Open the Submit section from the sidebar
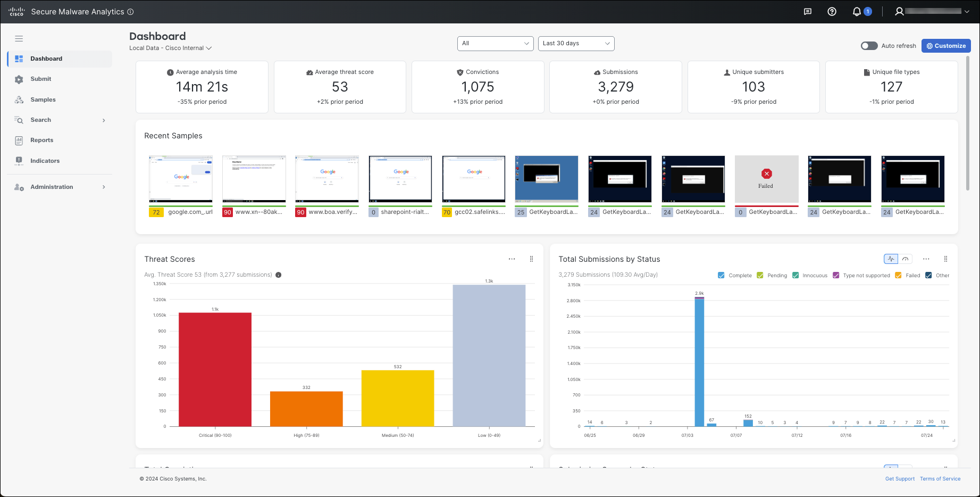The width and height of the screenshot is (980, 497). coord(40,79)
